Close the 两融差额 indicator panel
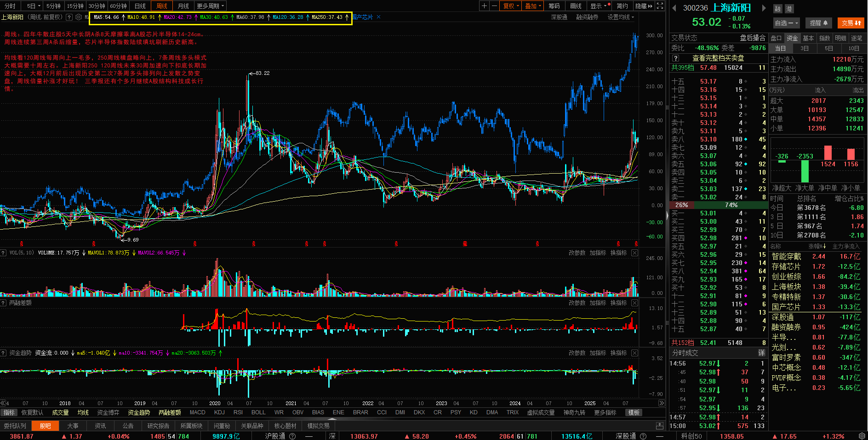Image resolution: width=868 pixels, height=440 pixels. (634, 303)
